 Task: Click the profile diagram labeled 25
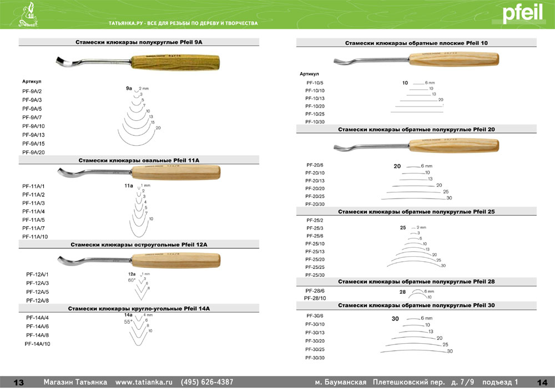pyautogui.click(x=416, y=246)
